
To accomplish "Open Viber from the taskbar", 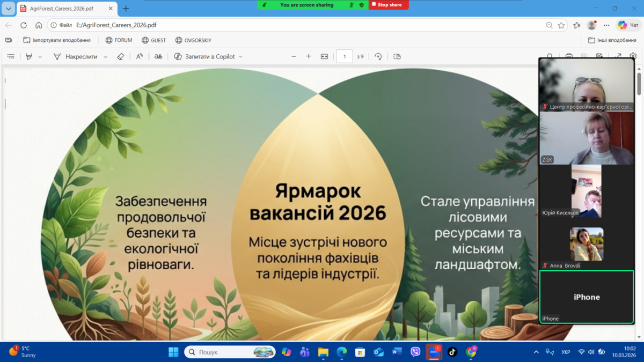I will (415, 352).
